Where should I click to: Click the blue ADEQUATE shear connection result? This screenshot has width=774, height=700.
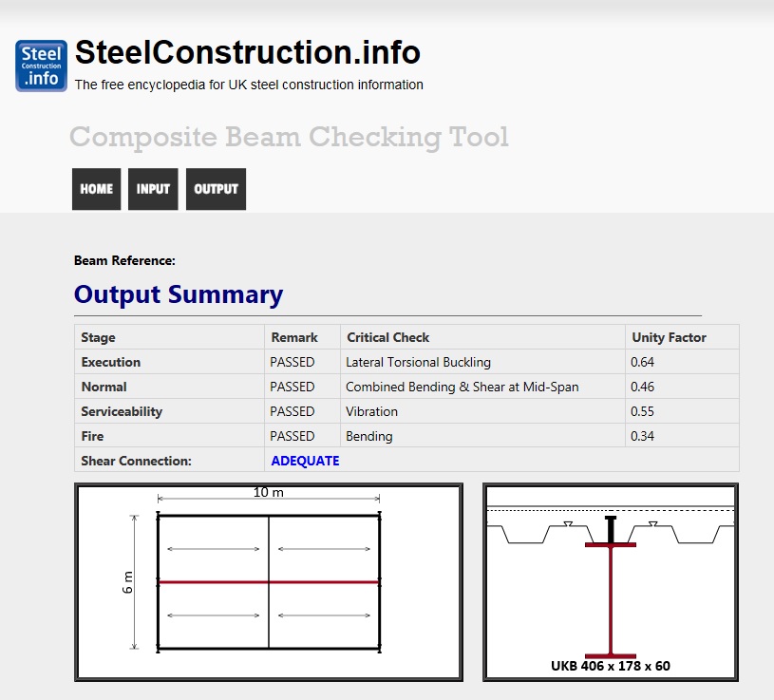click(x=305, y=461)
